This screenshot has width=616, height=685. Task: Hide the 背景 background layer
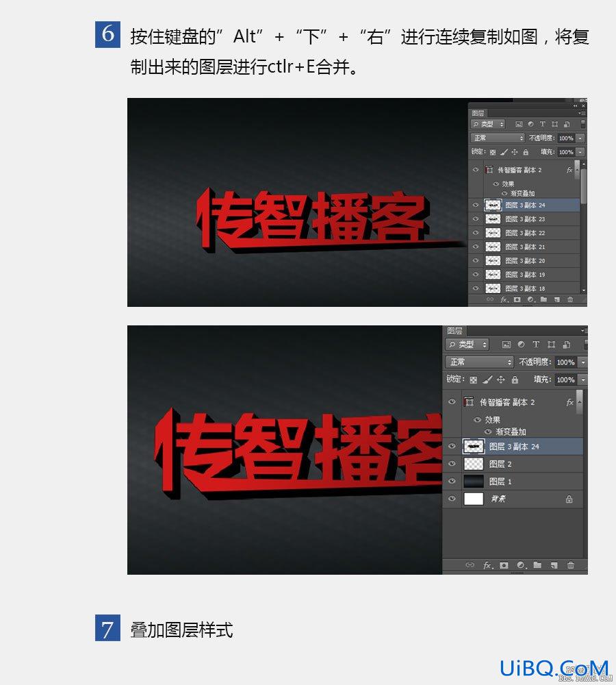pyautogui.click(x=452, y=499)
